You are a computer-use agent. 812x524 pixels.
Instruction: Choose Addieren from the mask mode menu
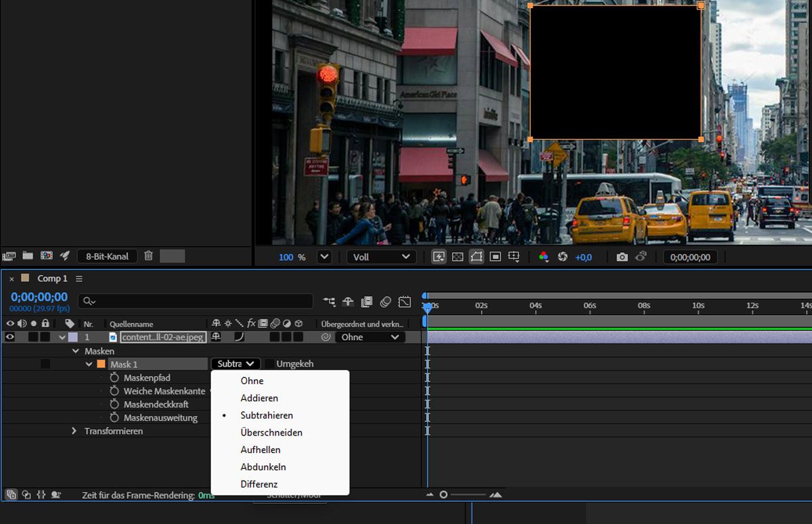tap(259, 398)
